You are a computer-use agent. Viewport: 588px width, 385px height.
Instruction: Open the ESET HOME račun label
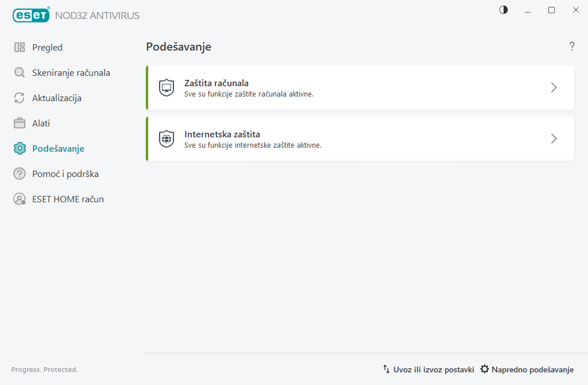[68, 199]
